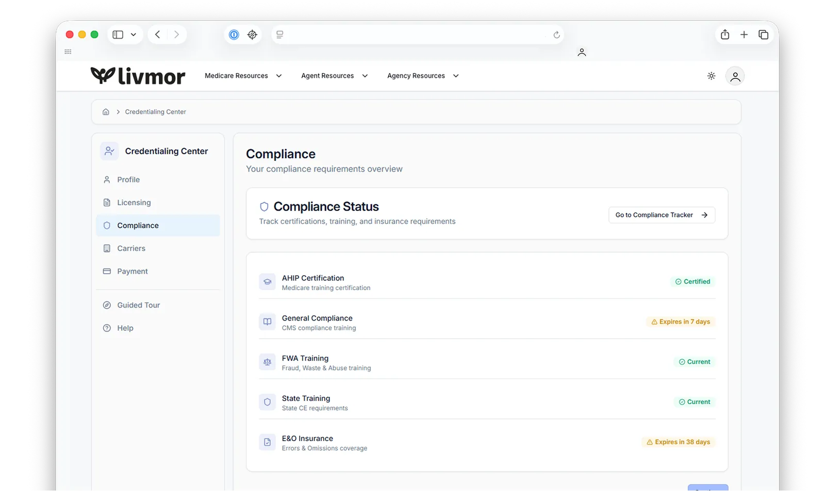This screenshot has width=825, height=504.
Task: Click the browser share icon
Action: (x=725, y=35)
